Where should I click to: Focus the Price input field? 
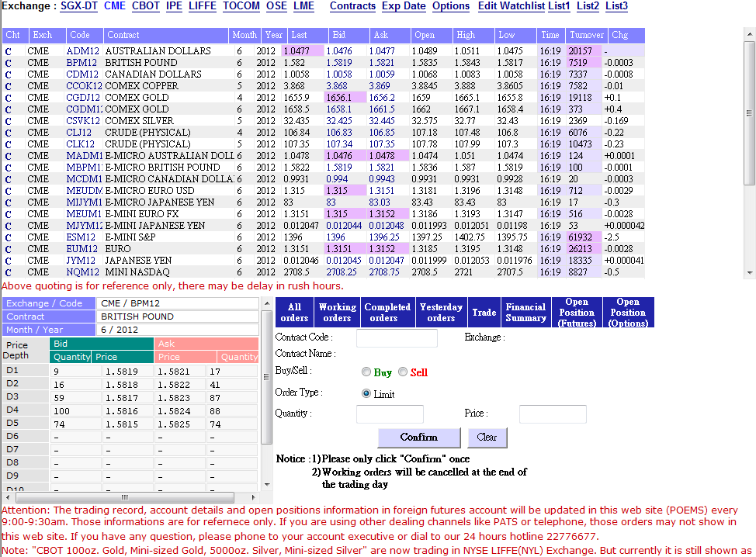click(553, 414)
